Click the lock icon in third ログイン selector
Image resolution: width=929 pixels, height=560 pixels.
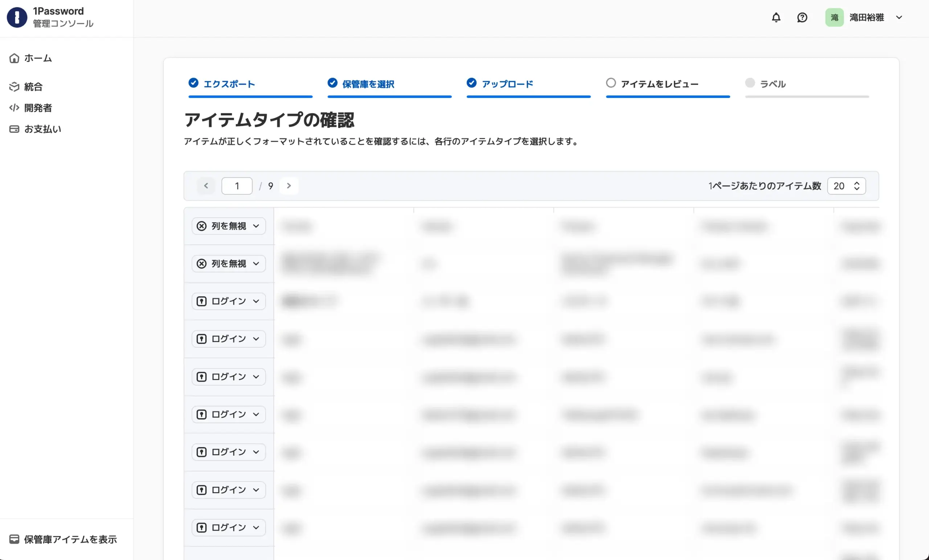click(202, 376)
